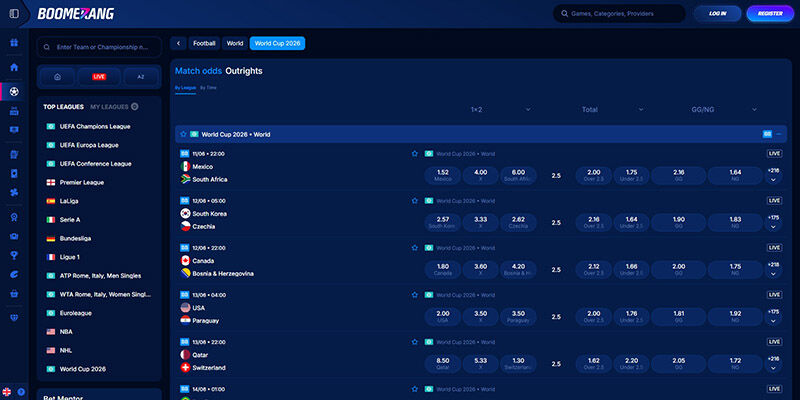800x400 pixels.
Task: Click the magnifier icon in the team search box
Action: click(x=47, y=47)
